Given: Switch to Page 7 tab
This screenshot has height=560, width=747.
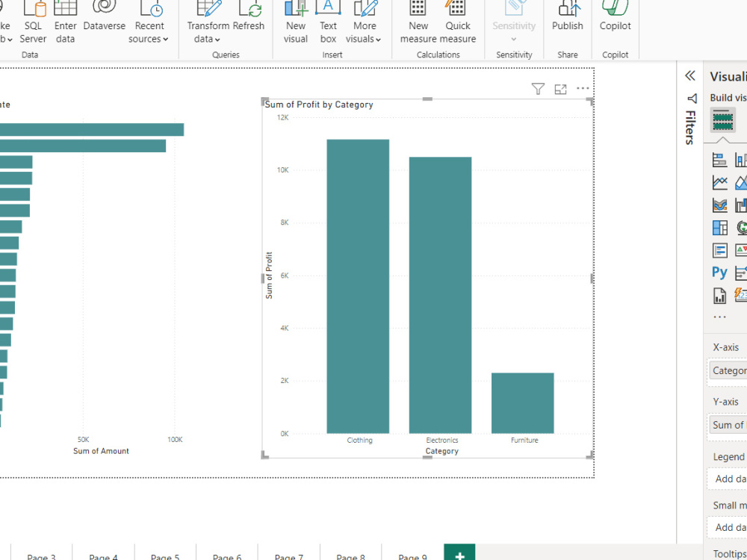Looking at the screenshot, I should [289, 553].
